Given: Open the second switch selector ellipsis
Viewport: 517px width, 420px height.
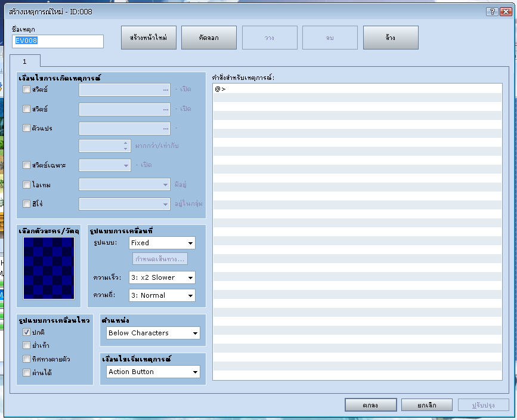Looking at the screenshot, I should (166, 109).
